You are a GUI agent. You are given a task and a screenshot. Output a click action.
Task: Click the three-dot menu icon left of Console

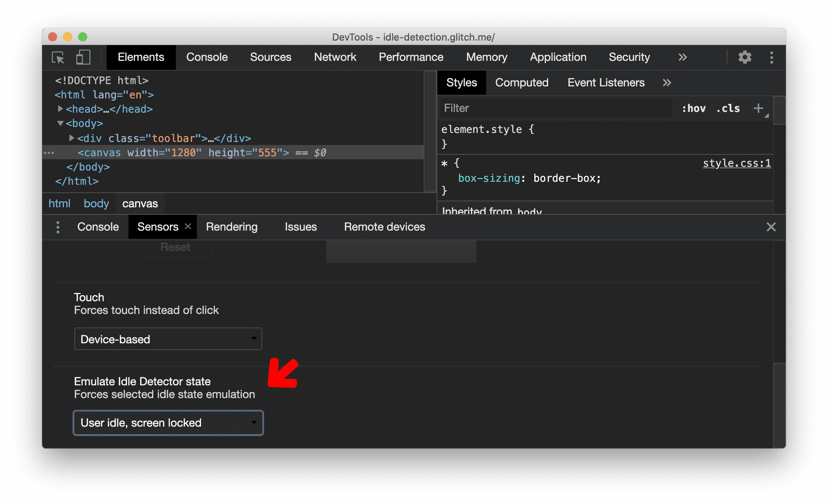(57, 227)
